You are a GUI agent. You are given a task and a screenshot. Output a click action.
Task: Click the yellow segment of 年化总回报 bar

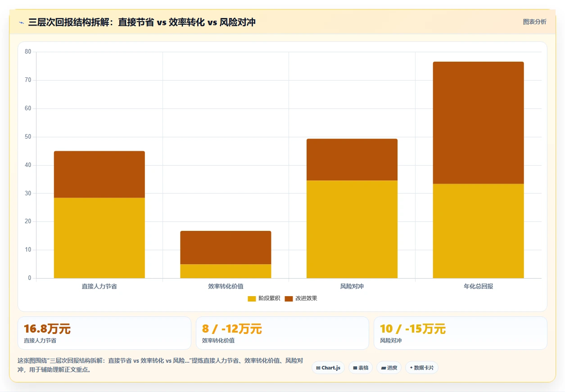pyautogui.click(x=479, y=231)
